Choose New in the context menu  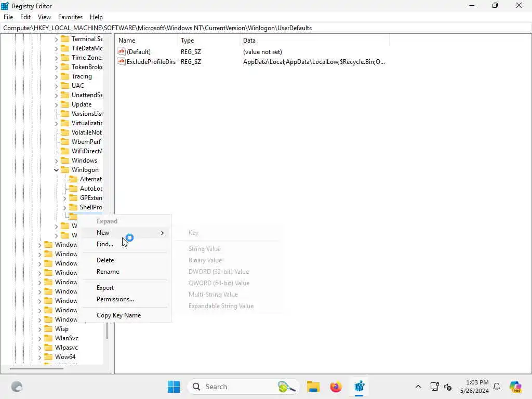point(126,233)
